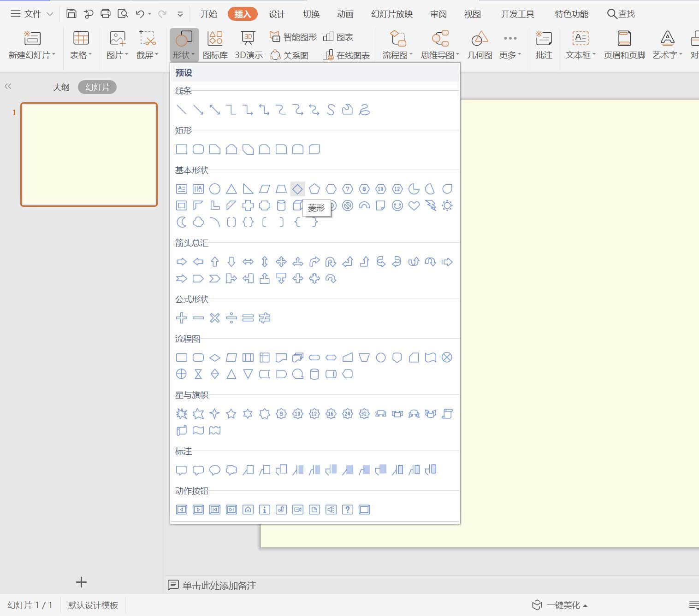Click the undo arrow icon
The width and height of the screenshot is (699, 616).
coord(140,14)
